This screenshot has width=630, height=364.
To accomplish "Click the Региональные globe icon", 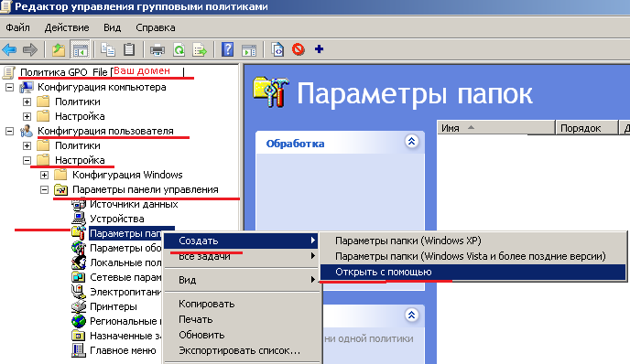I will point(79,321).
